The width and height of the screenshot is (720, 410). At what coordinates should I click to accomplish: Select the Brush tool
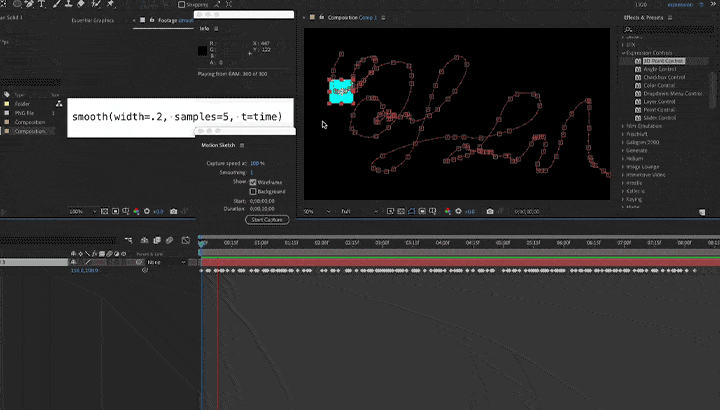[x=57, y=4]
